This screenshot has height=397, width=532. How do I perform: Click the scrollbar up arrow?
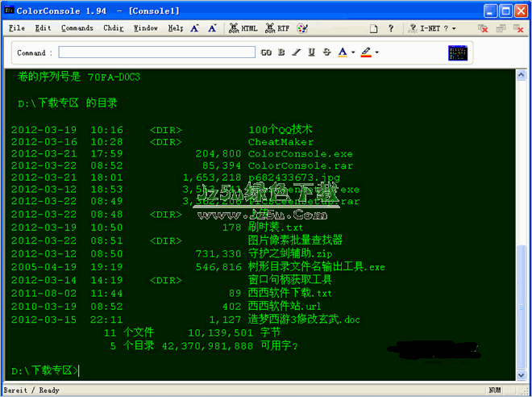tap(522, 75)
